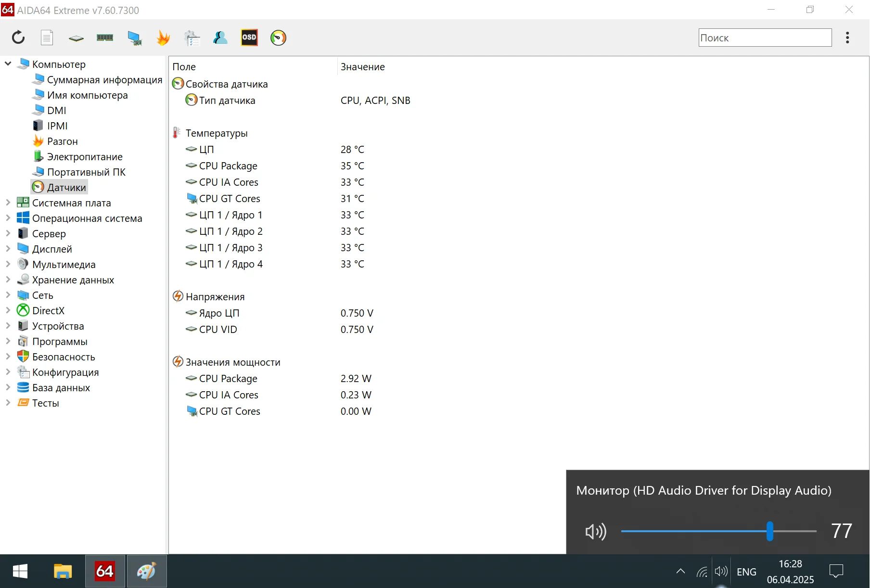This screenshot has height=588, width=871.
Task: Select the ЦП 1 / Ядро 4 row
Action: 519,264
